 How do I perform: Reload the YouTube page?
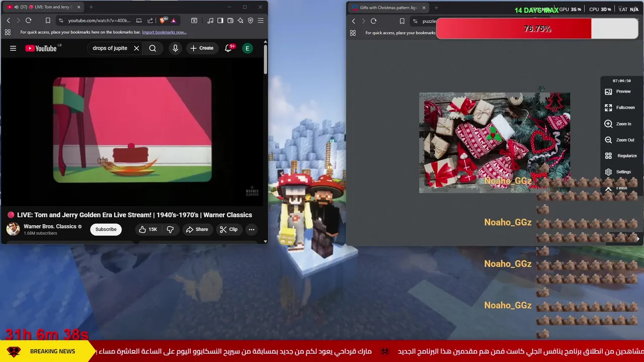pos(29,21)
